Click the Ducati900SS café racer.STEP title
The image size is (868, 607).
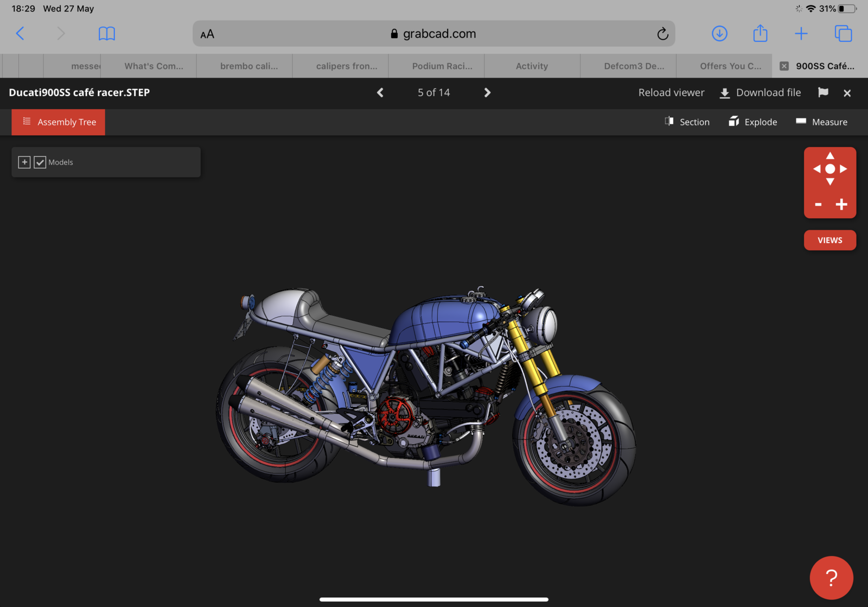(79, 93)
